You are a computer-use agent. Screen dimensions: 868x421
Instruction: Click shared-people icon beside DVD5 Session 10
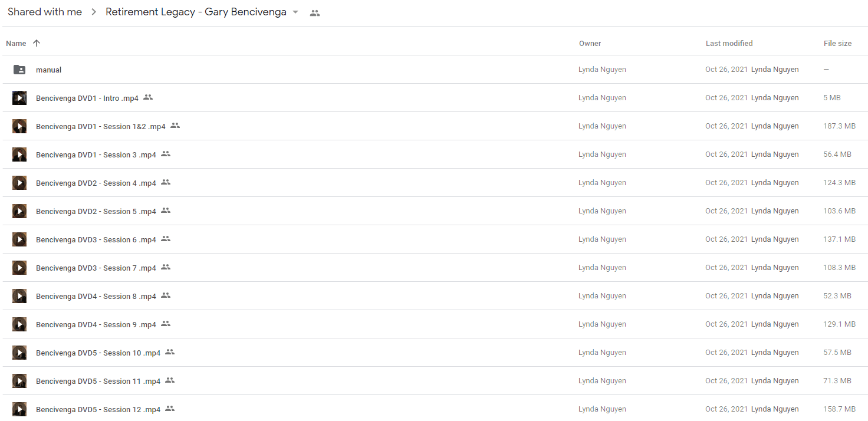point(170,352)
